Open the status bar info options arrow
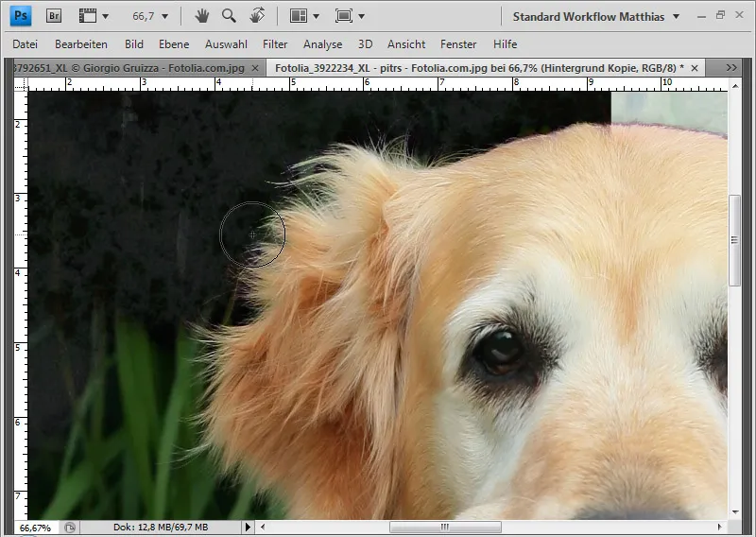This screenshot has height=537, width=756. [x=248, y=527]
